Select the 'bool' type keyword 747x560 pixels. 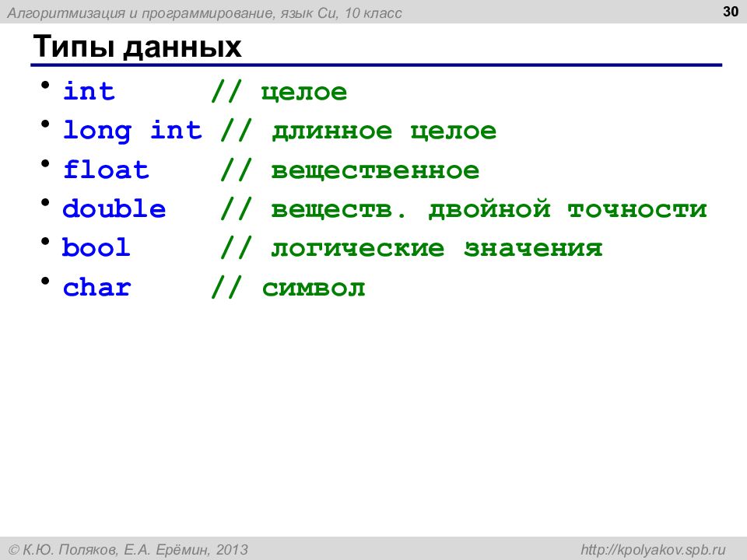(96, 247)
